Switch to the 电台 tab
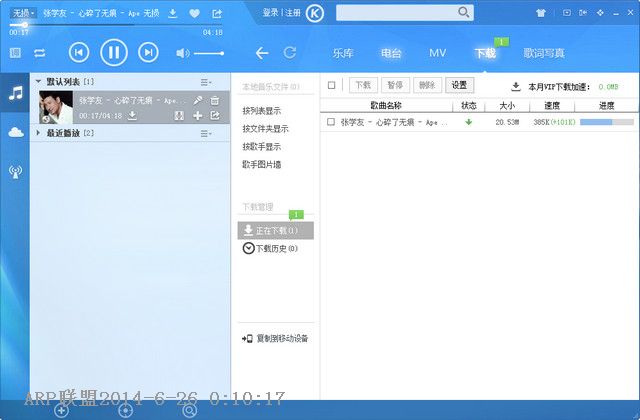This screenshot has width=640, height=420. click(391, 52)
